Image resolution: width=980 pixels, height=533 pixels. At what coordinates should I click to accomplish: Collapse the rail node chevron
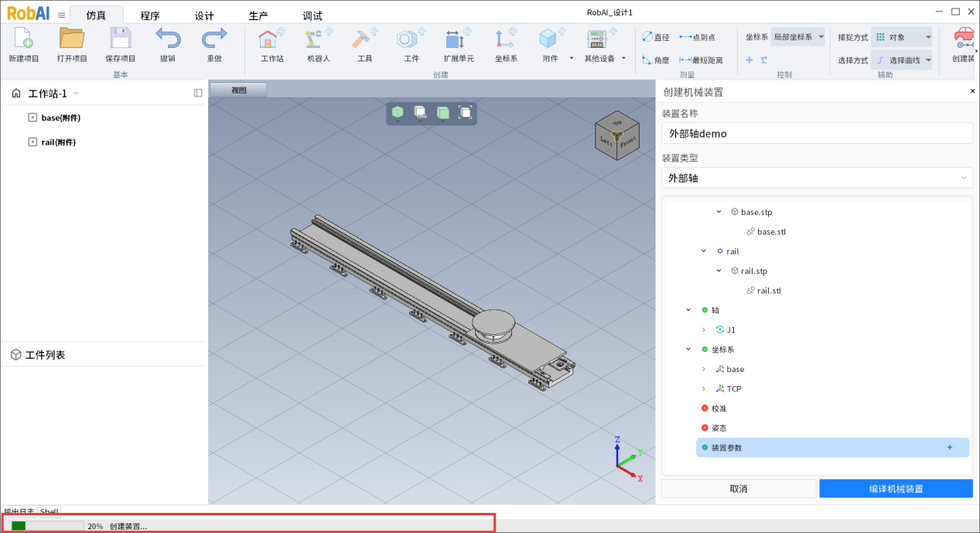point(703,251)
